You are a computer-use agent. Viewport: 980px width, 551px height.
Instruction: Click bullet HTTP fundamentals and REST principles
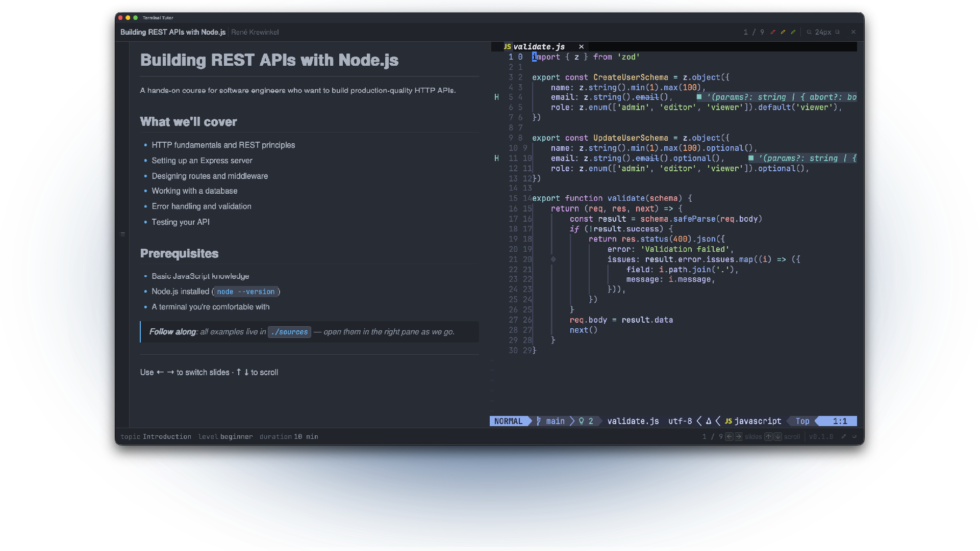tap(223, 145)
